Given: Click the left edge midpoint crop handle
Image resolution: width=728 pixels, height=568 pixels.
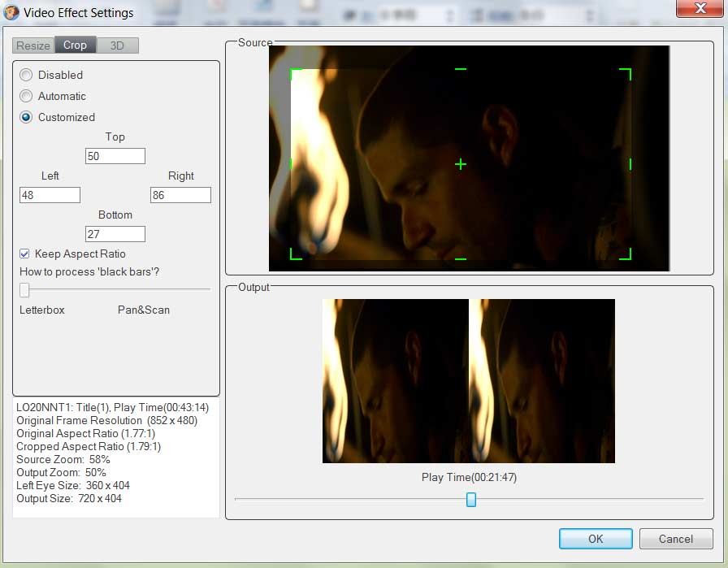Looking at the screenshot, I should 291,164.
